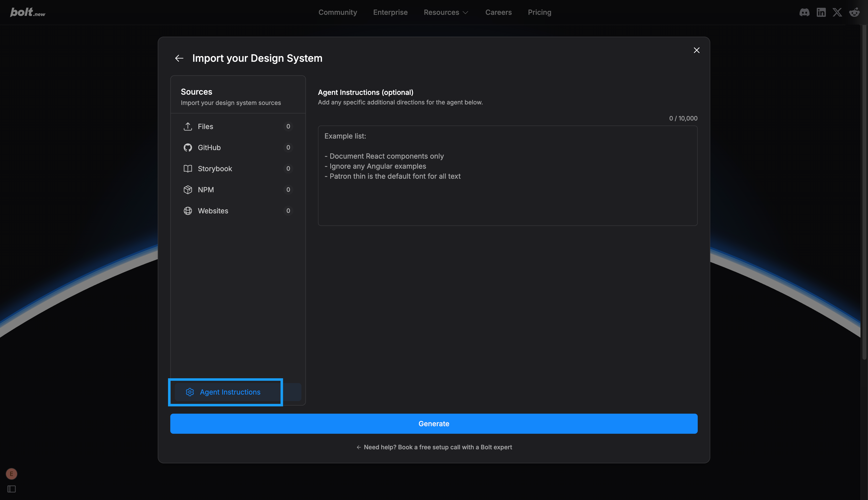Open Bolt's X profile icon

(x=837, y=12)
